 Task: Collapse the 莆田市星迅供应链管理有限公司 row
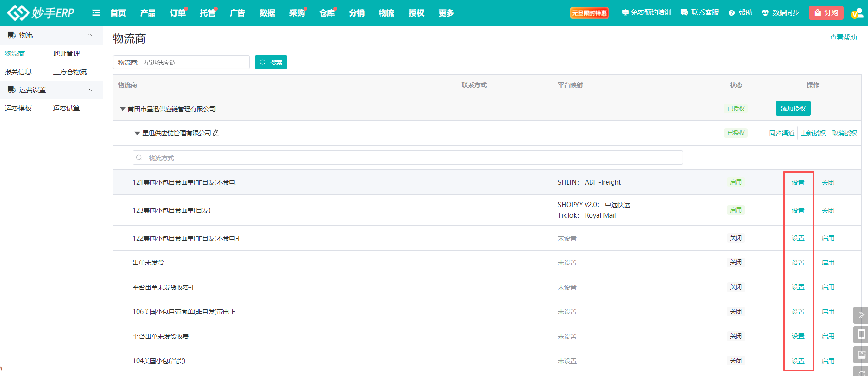pyautogui.click(x=122, y=109)
